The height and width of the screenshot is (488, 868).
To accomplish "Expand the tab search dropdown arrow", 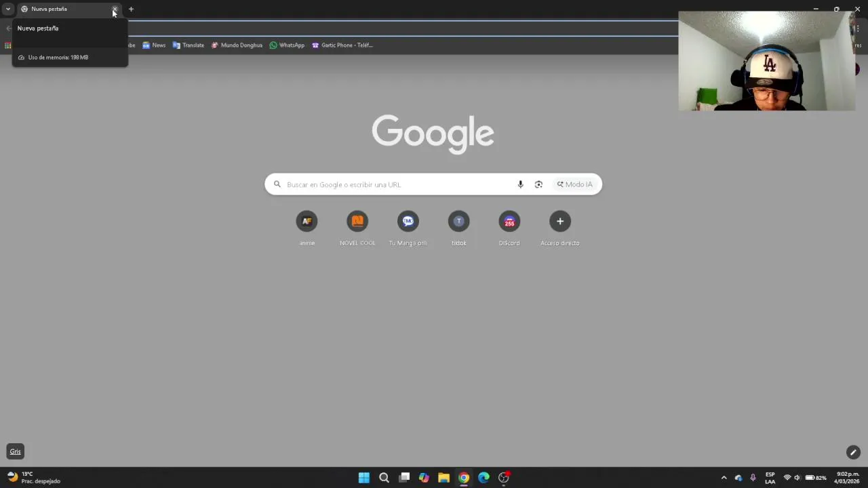I will (x=7, y=9).
